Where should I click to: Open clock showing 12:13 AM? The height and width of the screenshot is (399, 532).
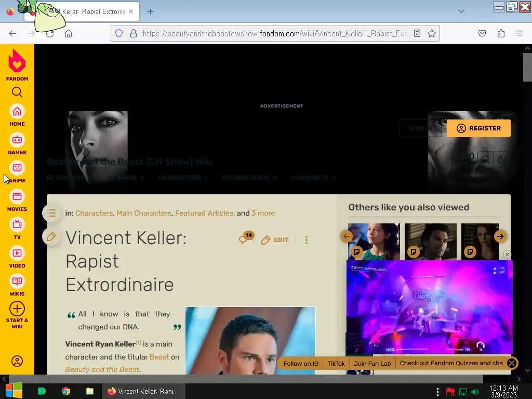point(504,392)
